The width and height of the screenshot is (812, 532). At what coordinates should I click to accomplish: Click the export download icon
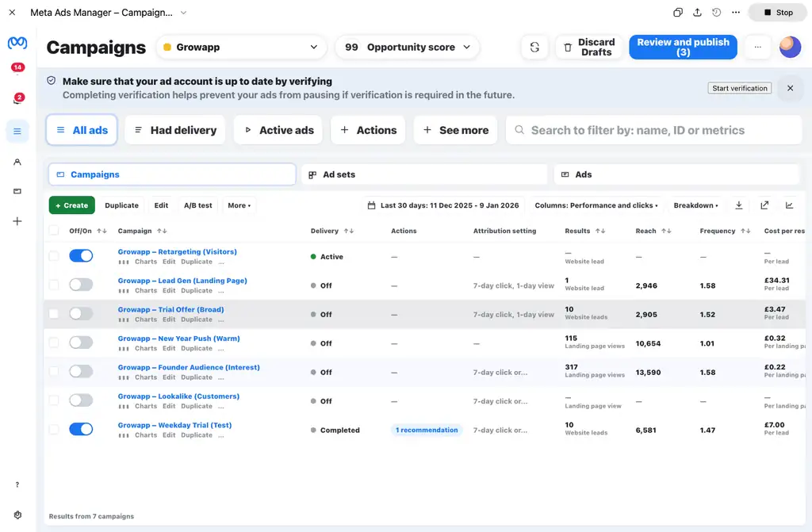coord(739,205)
